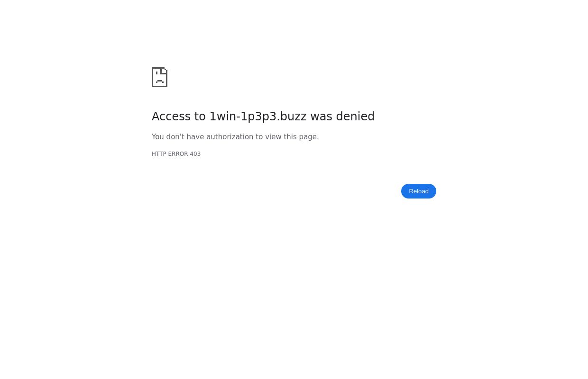Click the word 'authorization' in the message
Viewport: 588px width, 379px height.
(230, 137)
